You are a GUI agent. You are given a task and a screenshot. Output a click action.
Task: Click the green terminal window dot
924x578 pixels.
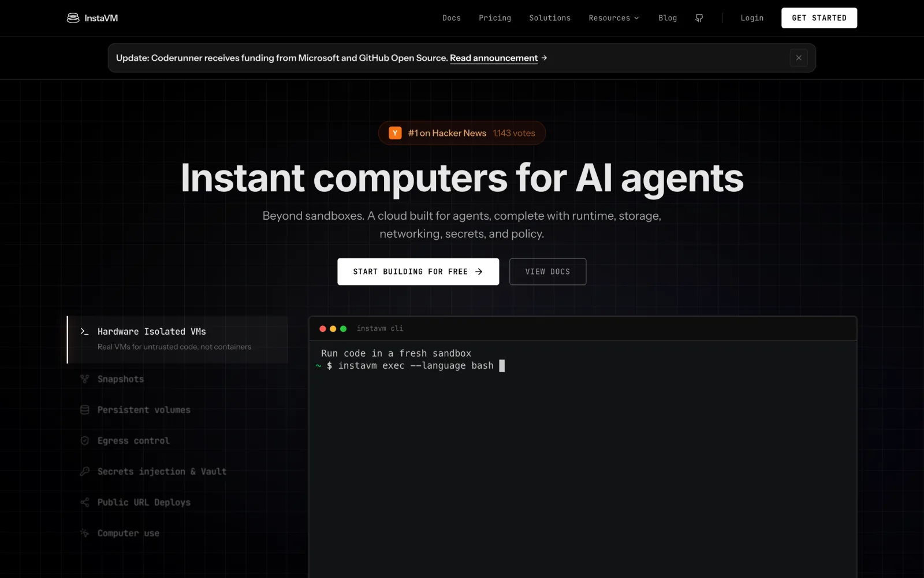[343, 329]
